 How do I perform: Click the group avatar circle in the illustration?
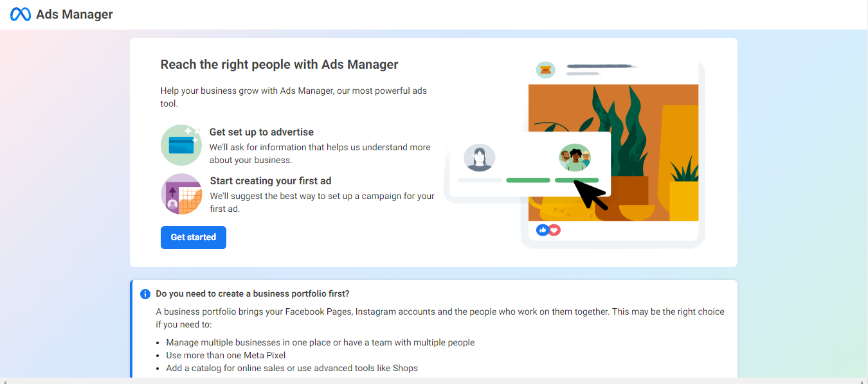click(575, 157)
